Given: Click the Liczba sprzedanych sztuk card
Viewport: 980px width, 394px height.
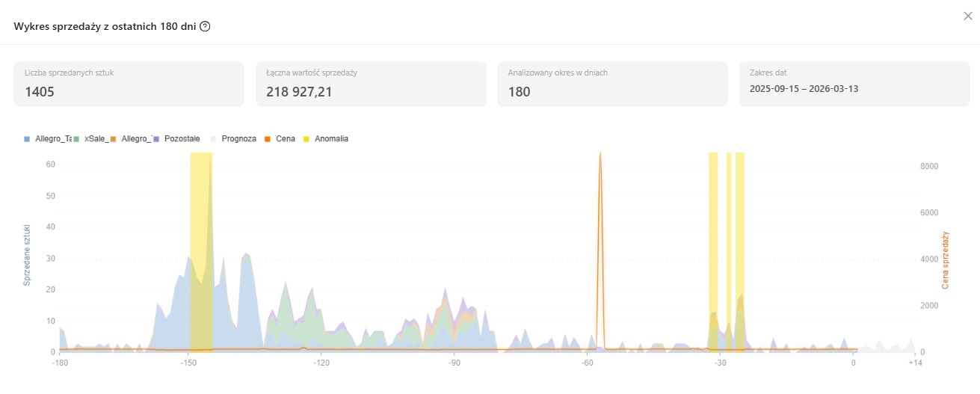Looking at the screenshot, I should click(129, 84).
